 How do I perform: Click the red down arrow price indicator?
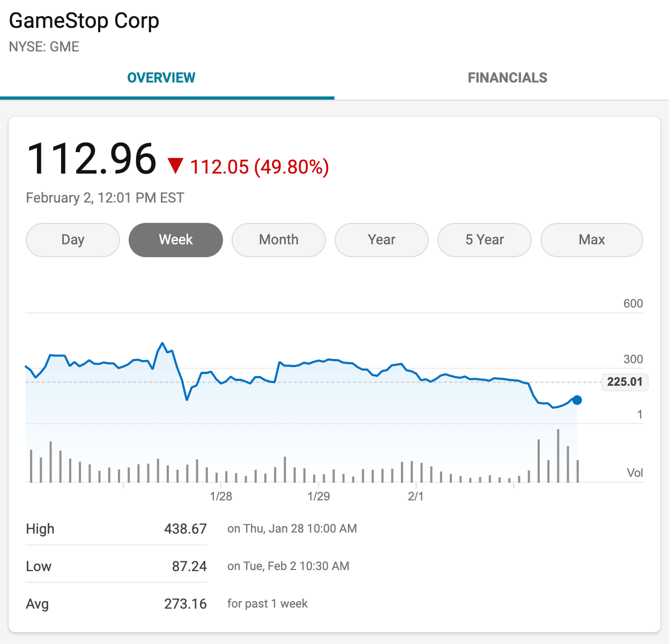pyautogui.click(x=176, y=166)
